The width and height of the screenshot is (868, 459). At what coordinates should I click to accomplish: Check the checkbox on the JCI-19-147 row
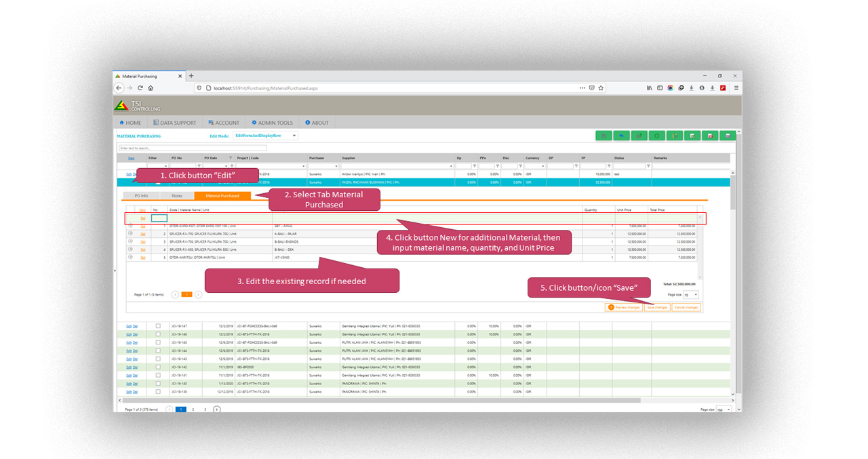click(x=157, y=325)
